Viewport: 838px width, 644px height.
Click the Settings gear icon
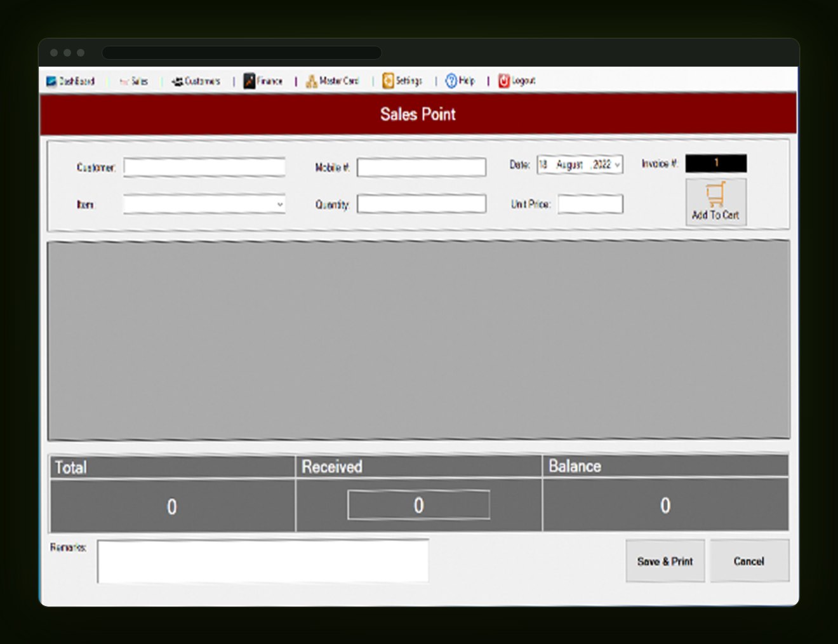pos(388,81)
